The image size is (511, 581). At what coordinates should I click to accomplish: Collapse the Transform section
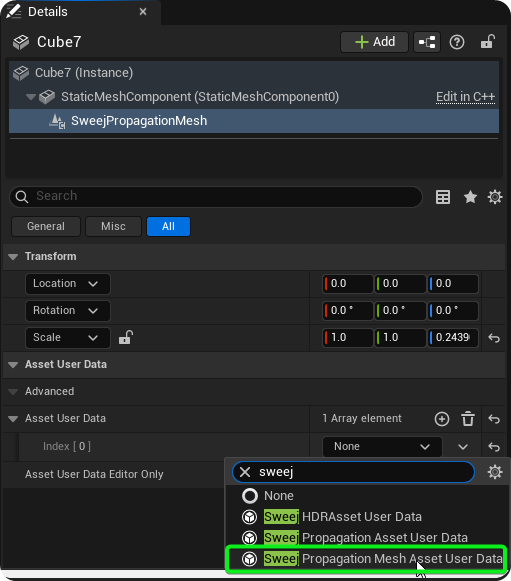pos(13,256)
